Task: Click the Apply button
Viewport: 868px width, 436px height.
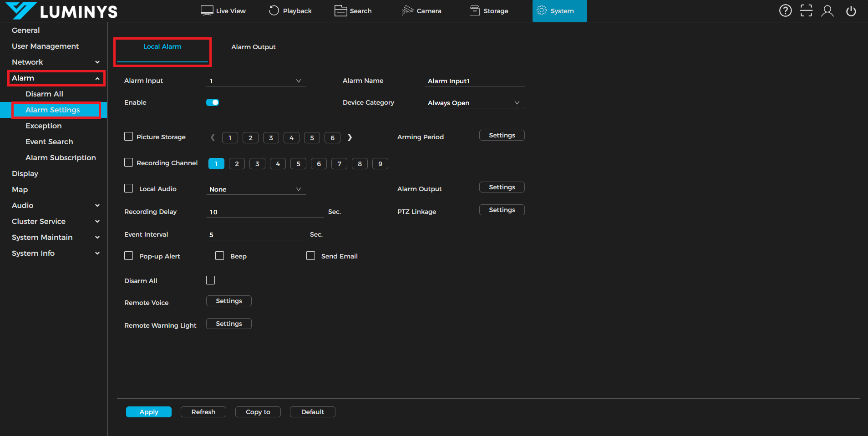Action: [x=149, y=412]
